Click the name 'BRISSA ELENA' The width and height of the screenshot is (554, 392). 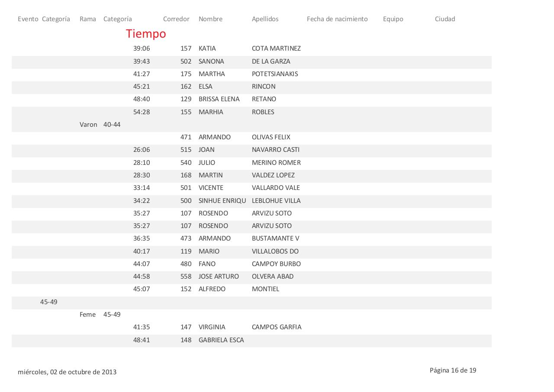click(219, 99)
